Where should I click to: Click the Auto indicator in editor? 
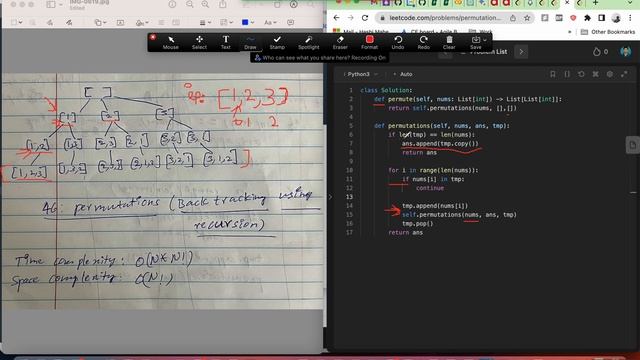[x=403, y=74]
